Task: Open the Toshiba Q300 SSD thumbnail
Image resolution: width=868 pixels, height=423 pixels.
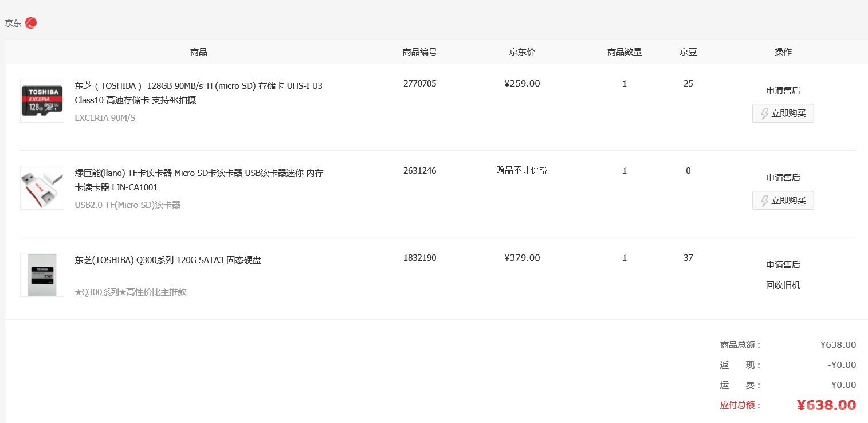Action: click(x=42, y=275)
